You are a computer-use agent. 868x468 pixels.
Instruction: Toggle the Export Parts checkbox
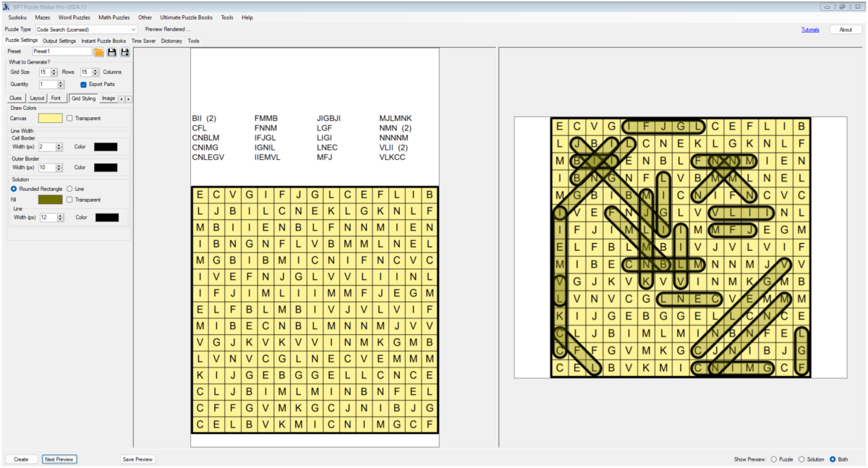[84, 84]
